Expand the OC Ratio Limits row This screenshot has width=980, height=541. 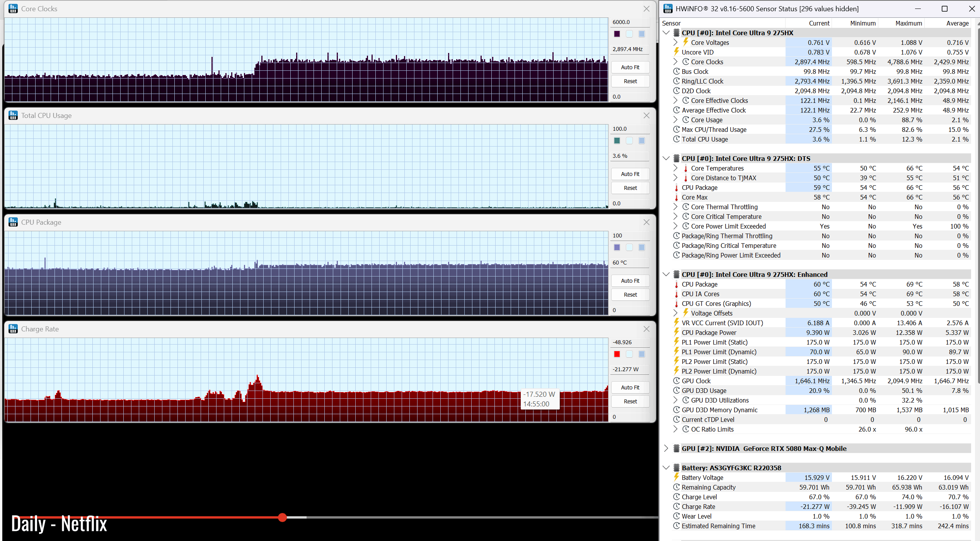(675, 429)
